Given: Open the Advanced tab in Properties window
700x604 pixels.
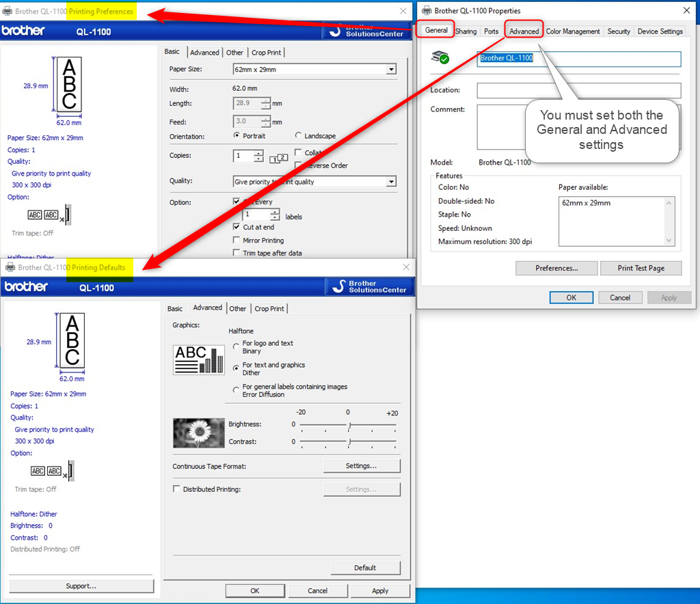Looking at the screenshot, I should 524,31.
